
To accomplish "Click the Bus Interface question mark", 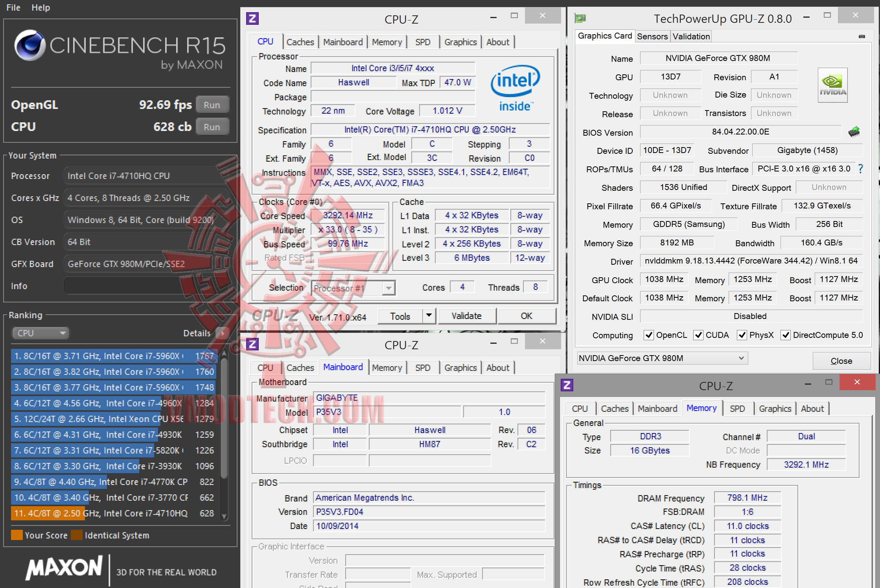I will [860, 169].
